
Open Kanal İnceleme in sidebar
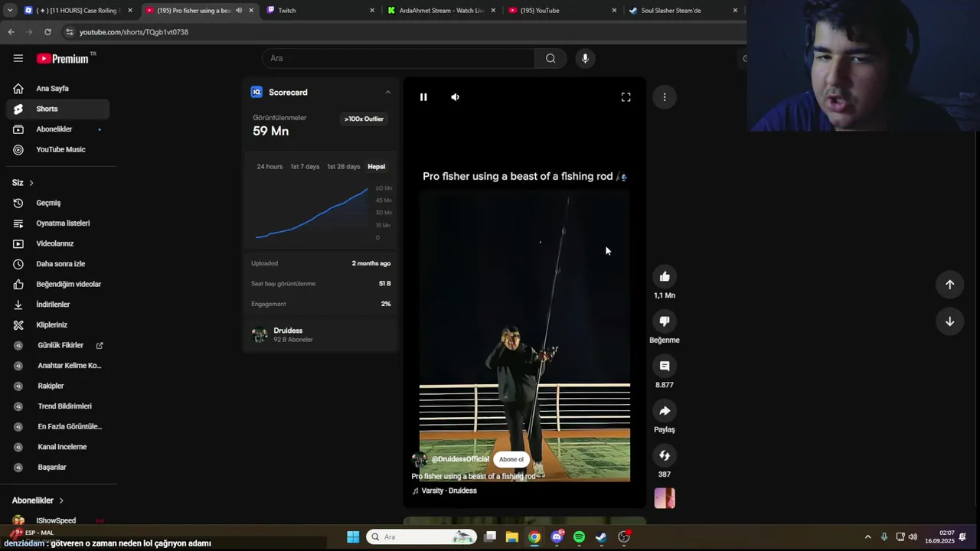pyautogui.click(x=58, y=447)
